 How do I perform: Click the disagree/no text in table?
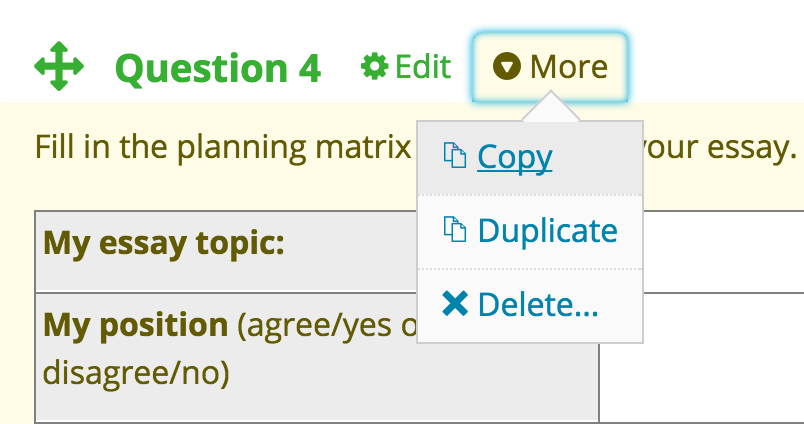point(136,373)
